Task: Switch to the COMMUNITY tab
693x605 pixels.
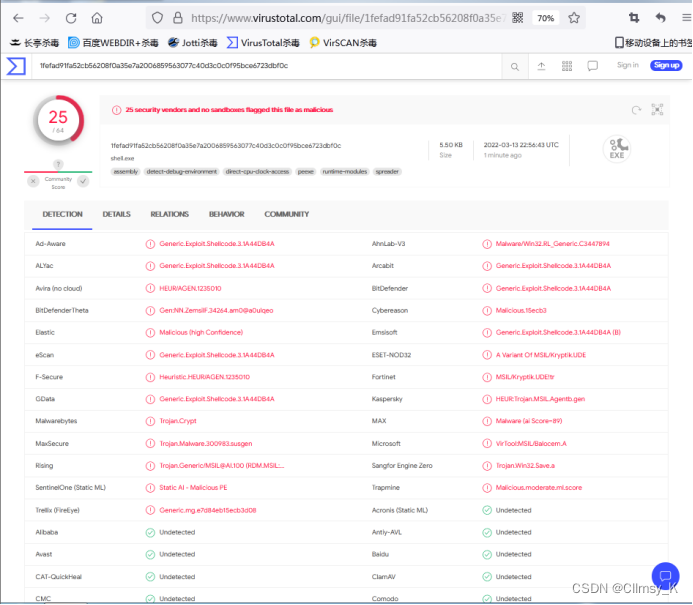Action: [287, 214]
